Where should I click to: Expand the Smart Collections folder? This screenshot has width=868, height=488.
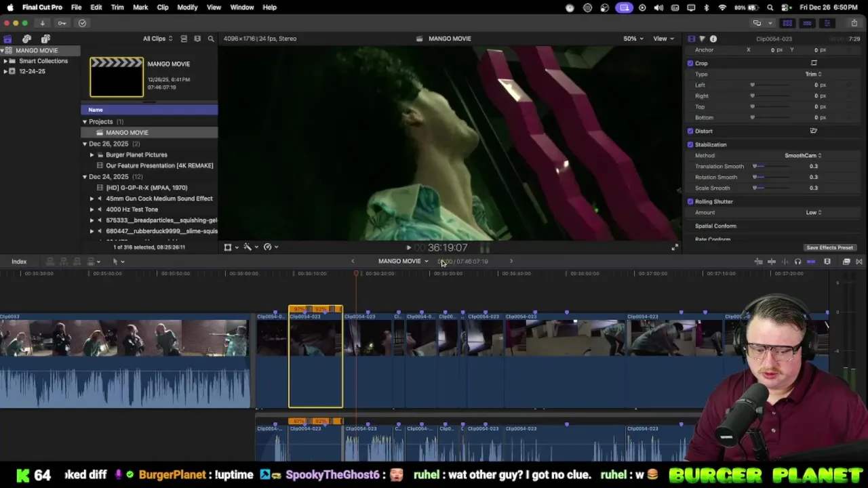(5, 61)
